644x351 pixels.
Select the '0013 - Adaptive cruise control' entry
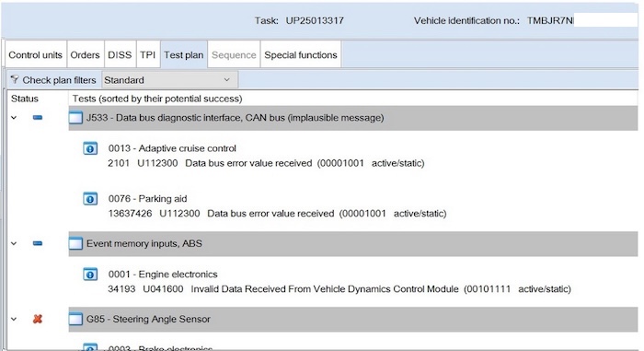tap(172, 148)
